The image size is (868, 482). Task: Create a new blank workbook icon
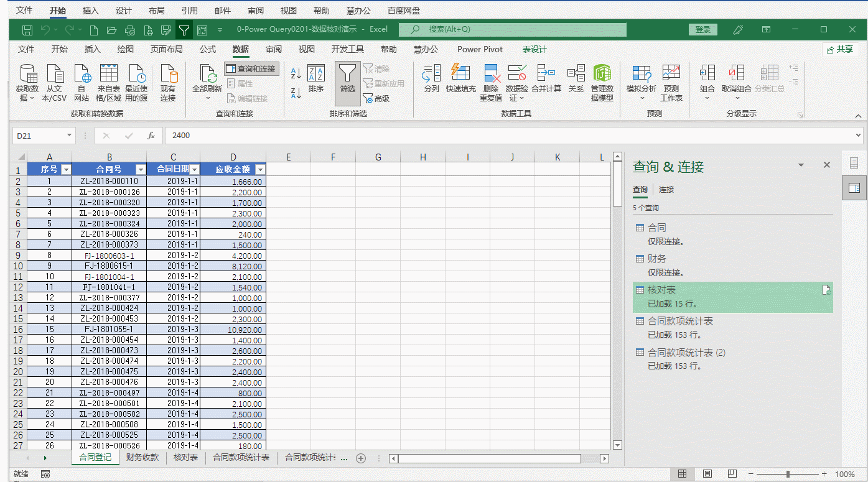pos(94,30)
